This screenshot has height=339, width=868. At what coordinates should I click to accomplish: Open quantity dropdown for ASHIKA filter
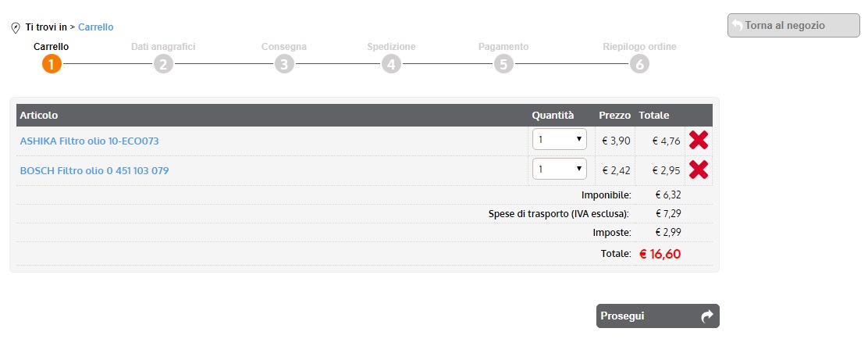[x=559, y=140]
